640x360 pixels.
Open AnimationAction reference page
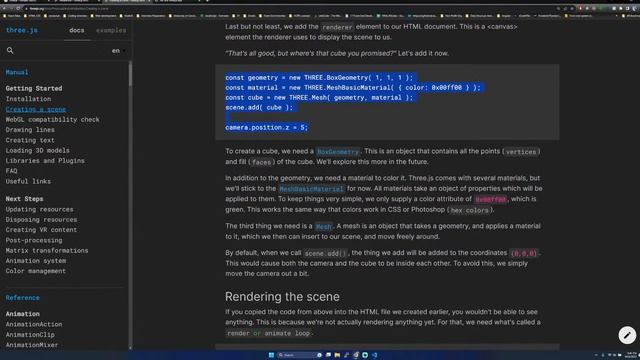(x=34, y=324)
